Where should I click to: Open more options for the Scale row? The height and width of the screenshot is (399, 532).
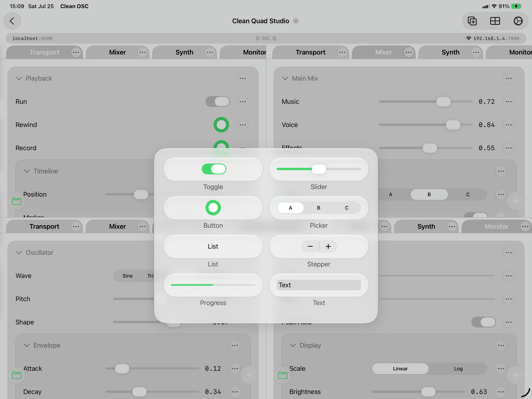click(x=501, y=368)
